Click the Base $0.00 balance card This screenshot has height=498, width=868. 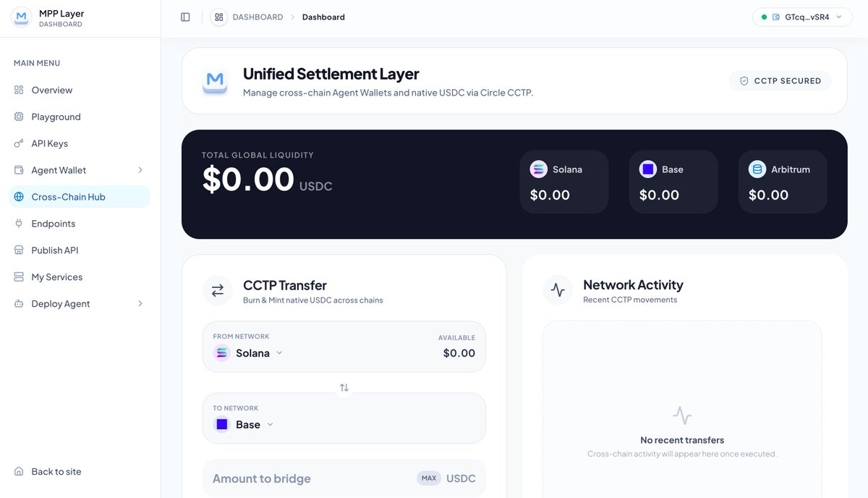[673, 182]
